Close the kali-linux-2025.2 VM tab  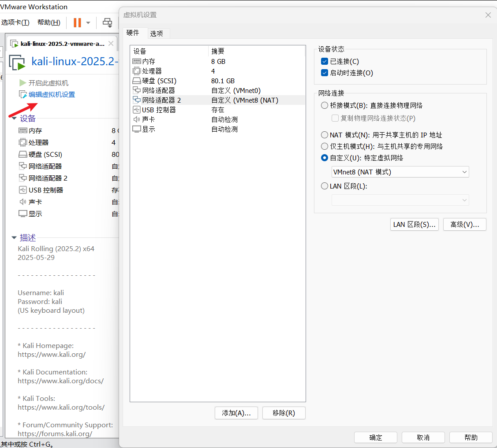click(111, 43)
